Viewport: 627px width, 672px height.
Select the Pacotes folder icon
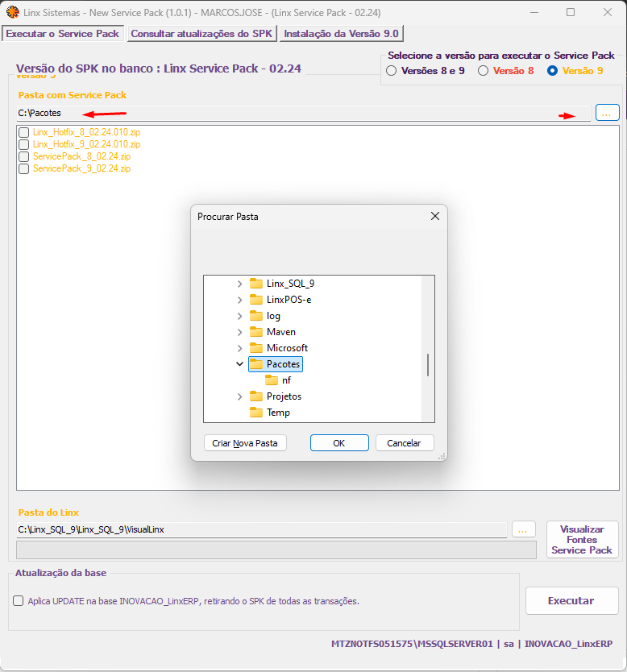(x=256, y=364)
